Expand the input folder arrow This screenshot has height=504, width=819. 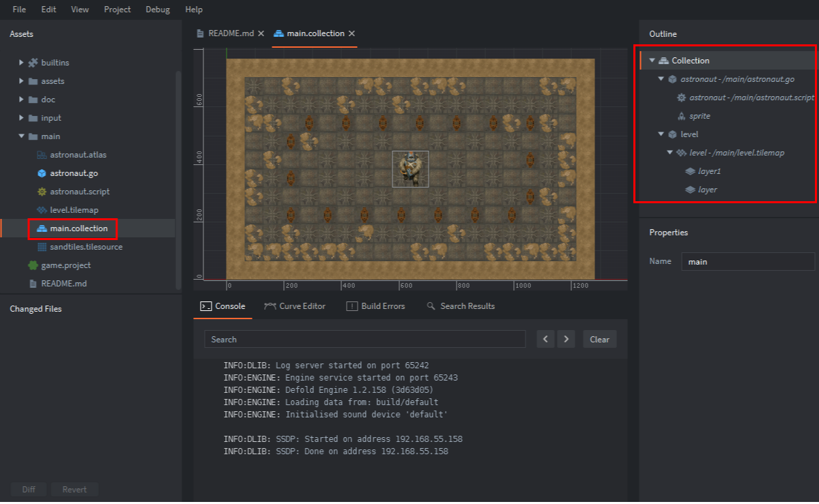click(x=22, y=118)
